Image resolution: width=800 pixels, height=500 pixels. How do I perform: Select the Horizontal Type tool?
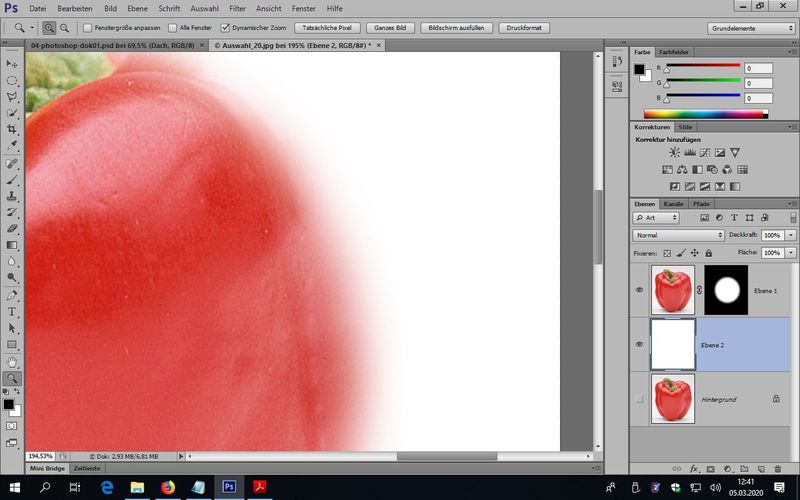click(x=13, y=311)
